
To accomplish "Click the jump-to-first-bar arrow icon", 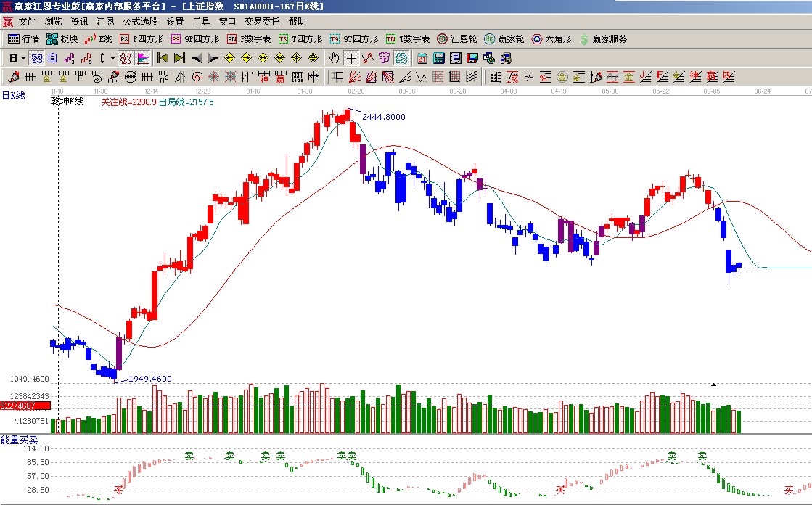I will pyautogui.click(x=163, y=58).
